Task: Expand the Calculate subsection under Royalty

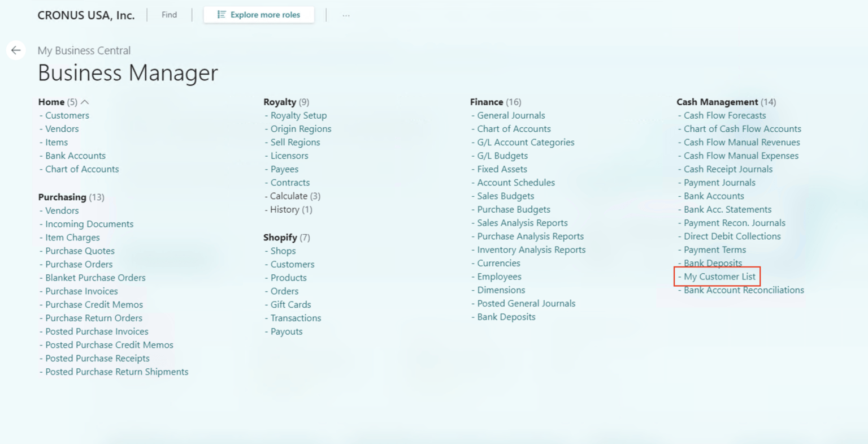Action: coord(292,196)
